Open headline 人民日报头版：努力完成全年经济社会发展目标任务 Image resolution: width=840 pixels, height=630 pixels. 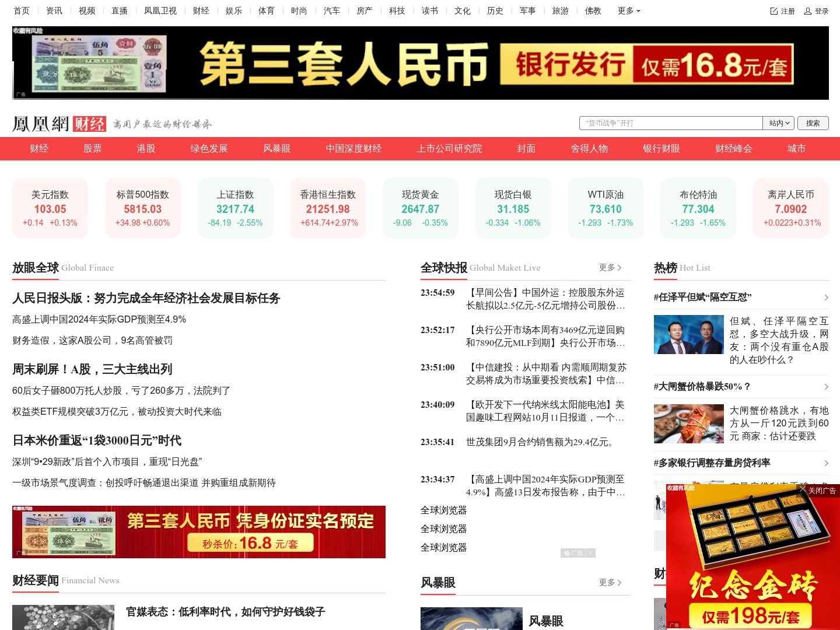click(146, 298)
